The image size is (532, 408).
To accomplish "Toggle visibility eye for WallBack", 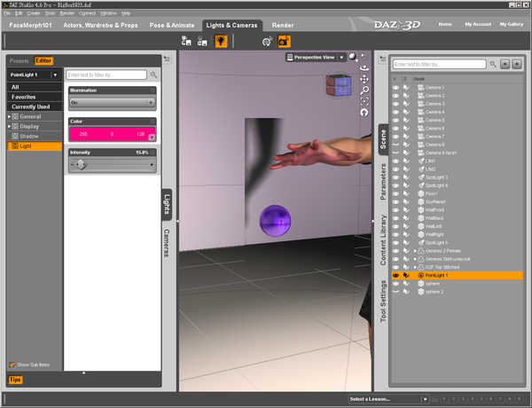I will point(395,218).
